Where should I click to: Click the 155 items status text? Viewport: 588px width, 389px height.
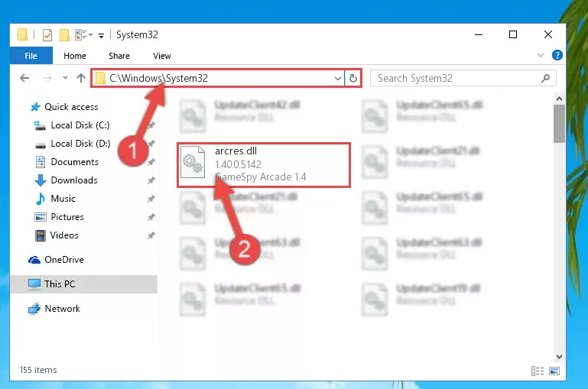[x=38, y=370]
